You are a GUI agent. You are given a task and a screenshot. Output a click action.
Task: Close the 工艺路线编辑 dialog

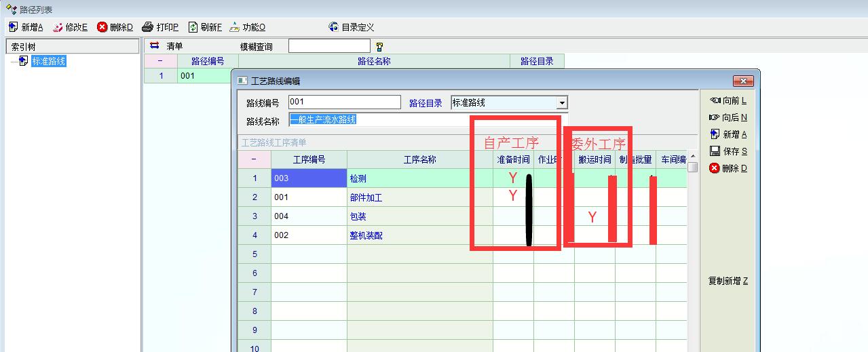(x=743, y=81)
